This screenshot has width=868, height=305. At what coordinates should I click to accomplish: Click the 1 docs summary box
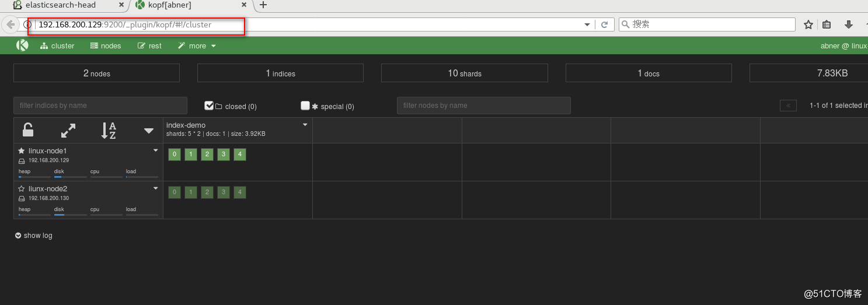pyautogui.click(x=649, y=73)
